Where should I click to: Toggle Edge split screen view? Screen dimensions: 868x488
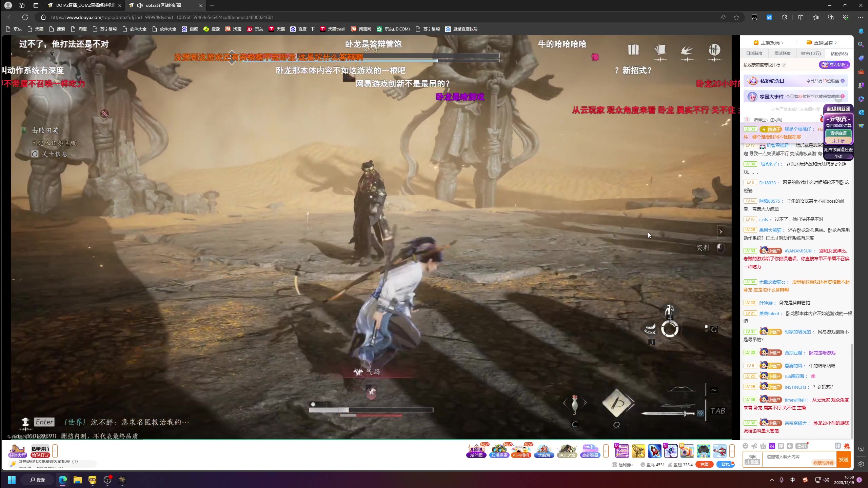click(801, 17)
